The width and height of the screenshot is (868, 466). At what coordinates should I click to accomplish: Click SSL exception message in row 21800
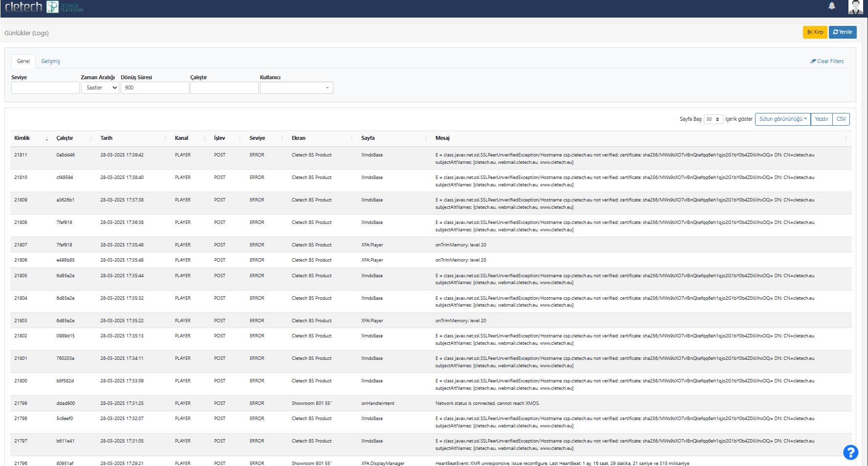(625, 384)
